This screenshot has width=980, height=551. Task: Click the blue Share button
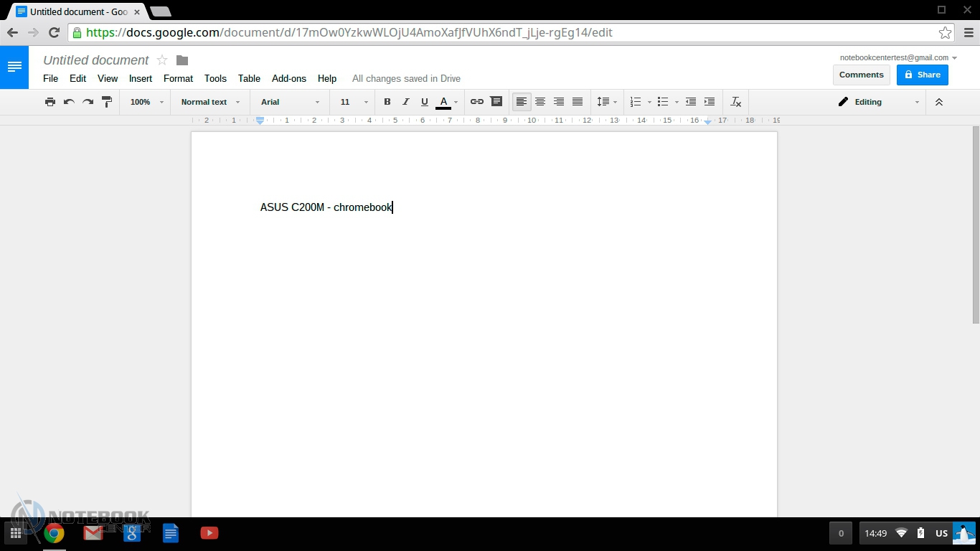[922, 75]
